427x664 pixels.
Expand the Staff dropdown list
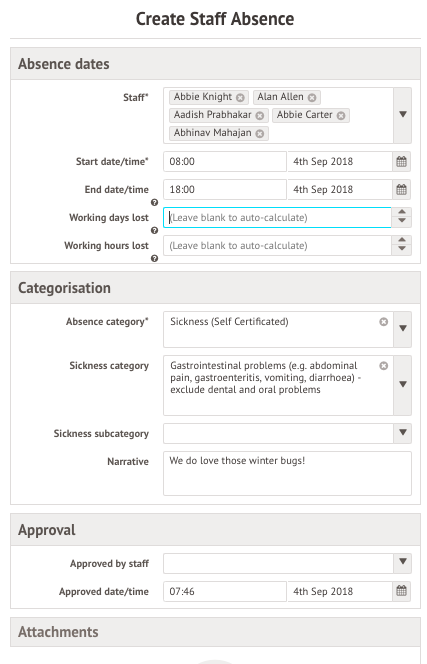click(x=403, y=115)
